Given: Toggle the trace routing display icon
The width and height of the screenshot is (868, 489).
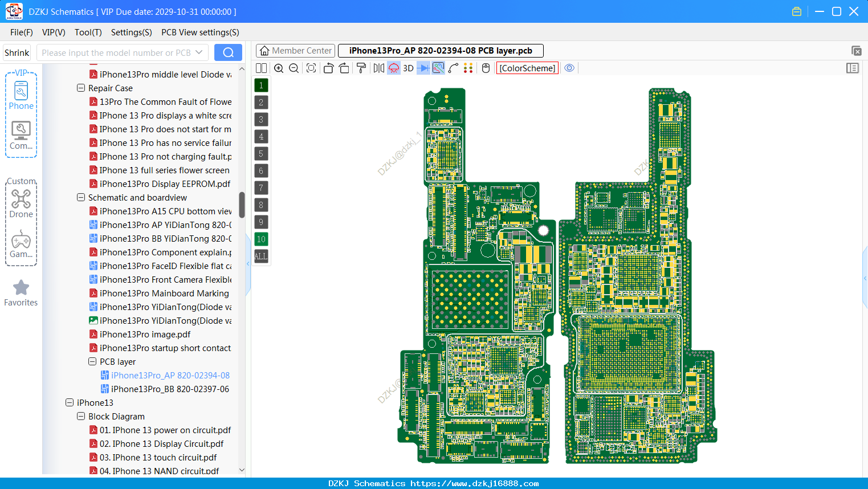Looking at the screenshot, I should pyautogui.click(x=438, y=68).
